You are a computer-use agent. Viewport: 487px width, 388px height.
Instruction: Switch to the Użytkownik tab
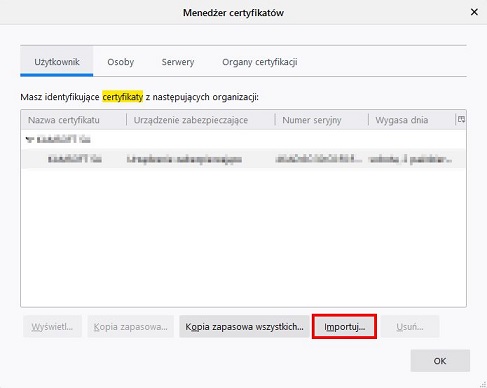(x=57, y=62)
